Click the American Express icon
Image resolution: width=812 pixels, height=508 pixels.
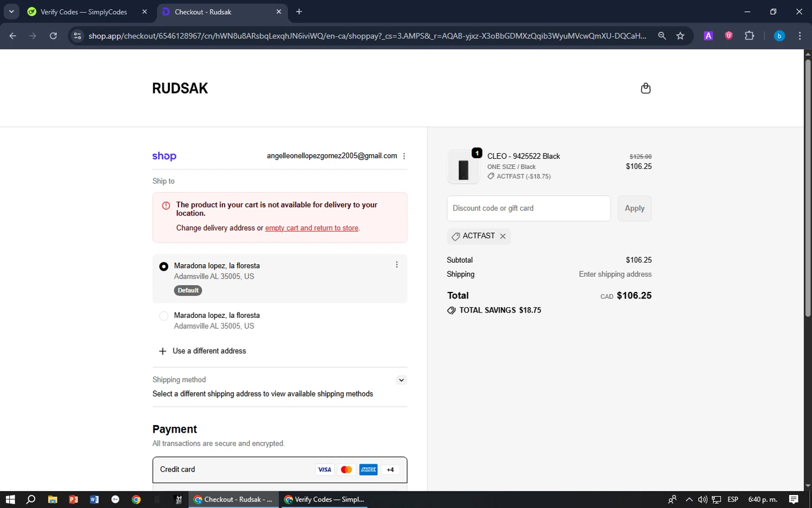point(369,470)
